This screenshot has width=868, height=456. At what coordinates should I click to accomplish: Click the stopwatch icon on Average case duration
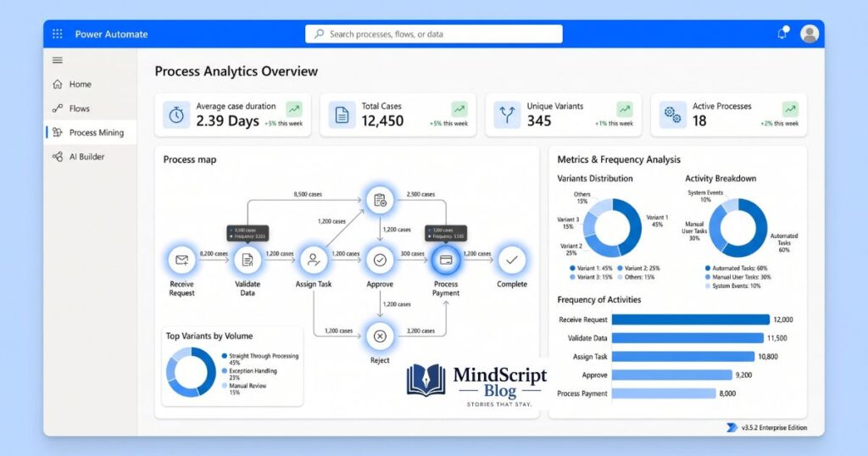176,114
